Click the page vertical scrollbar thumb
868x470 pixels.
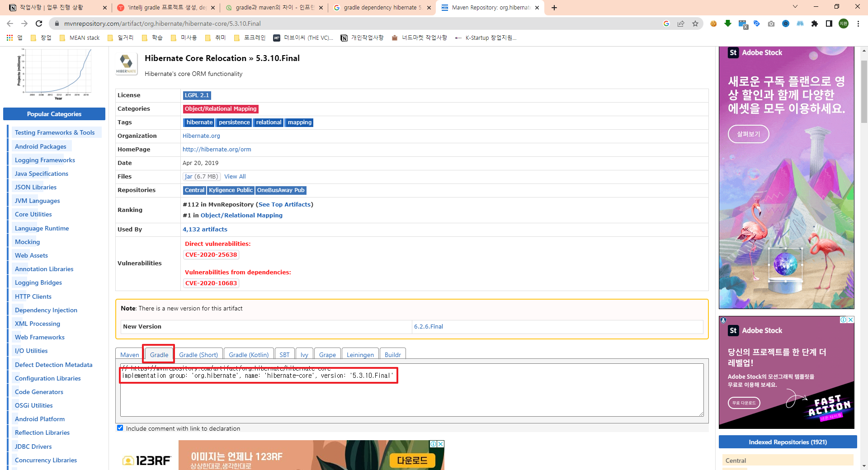(864, 92)
